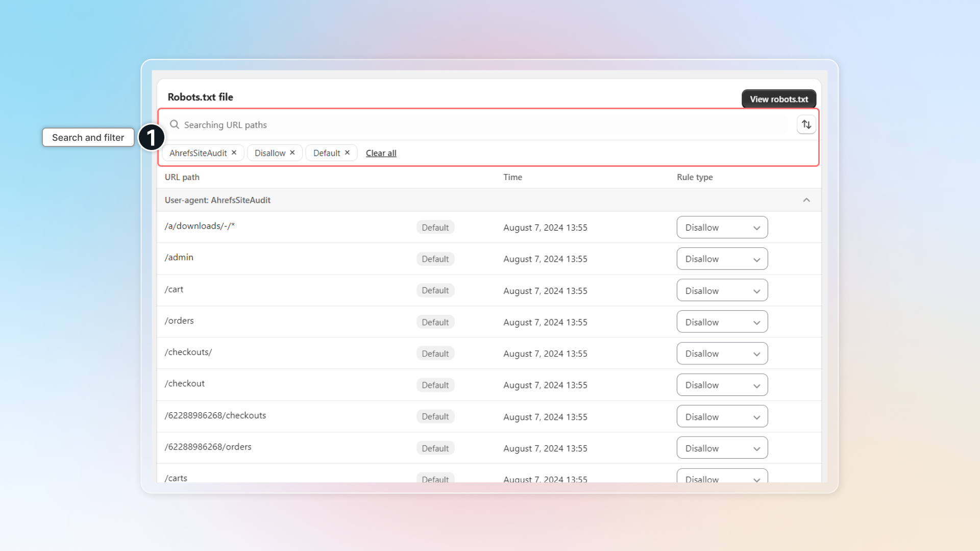This screenshot has width=980, height=551.
Task: Click the search magnifier icon
Action: [x=175, y=124]
